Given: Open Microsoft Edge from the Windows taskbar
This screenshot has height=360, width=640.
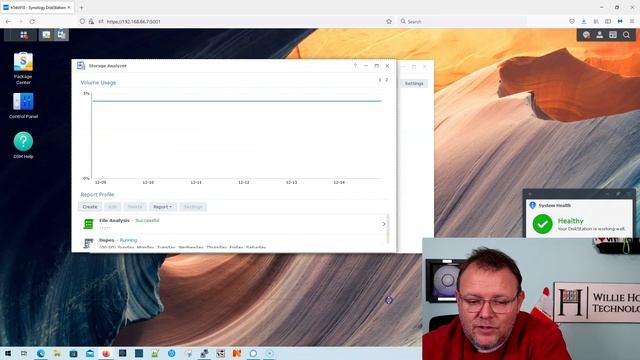Looking at the screenshot, I should pyautogui.click(x=41, y=353).
